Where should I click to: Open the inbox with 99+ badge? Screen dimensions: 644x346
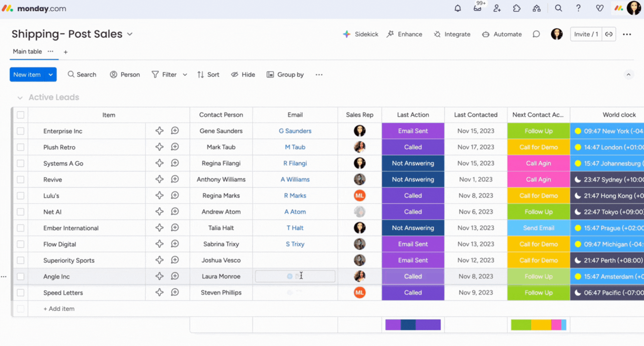(x=478, y=8)
